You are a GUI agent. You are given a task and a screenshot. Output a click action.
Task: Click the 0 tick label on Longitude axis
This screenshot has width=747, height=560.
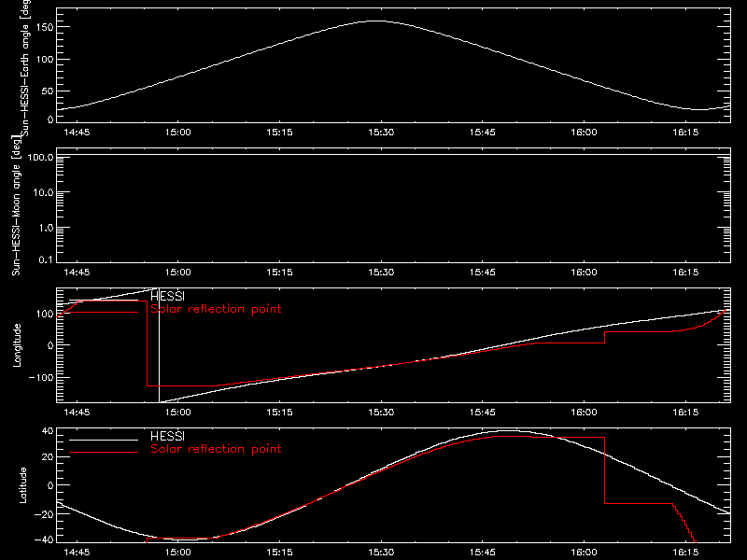50,345
